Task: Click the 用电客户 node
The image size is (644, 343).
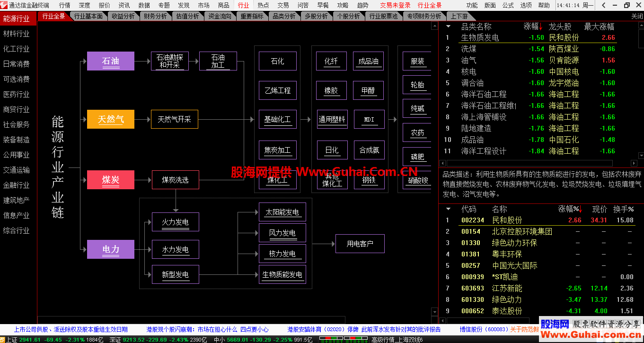Action: click(360, 244)
